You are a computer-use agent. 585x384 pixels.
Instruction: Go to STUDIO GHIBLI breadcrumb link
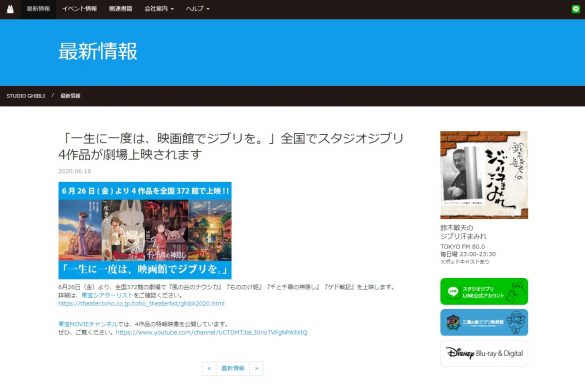coord(26,96)
